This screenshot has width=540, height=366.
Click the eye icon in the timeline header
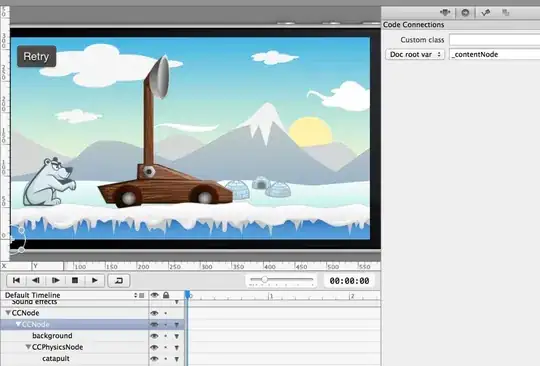[154, 295]
